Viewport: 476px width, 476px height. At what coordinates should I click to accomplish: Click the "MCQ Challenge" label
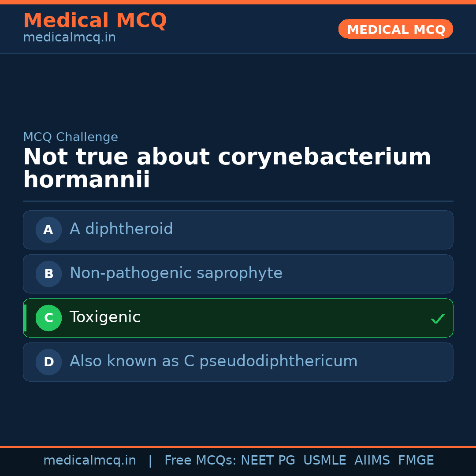pos(71,137)
